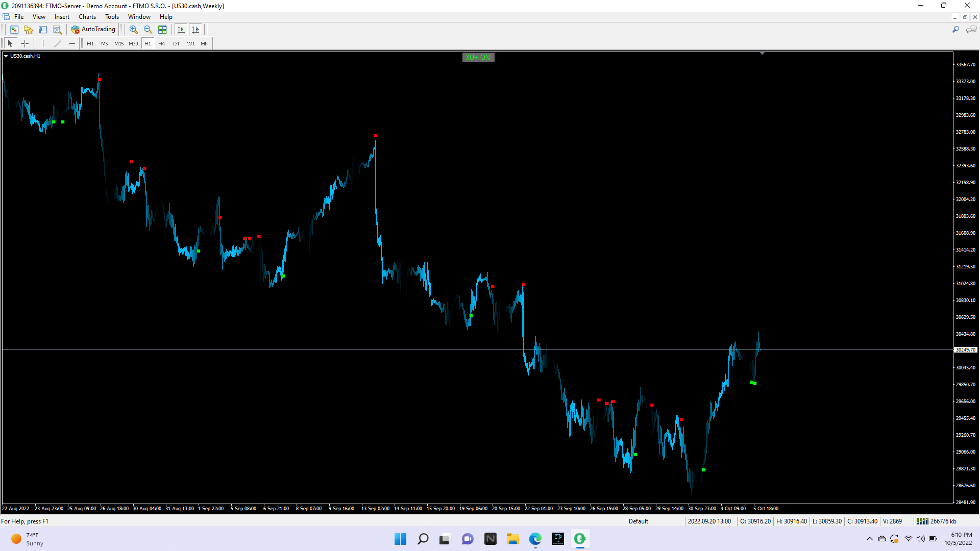Screen dimensions: 980x551
Task: Show the Market Watch list icon
Action: pyautogui.click(x=43, y=30)
